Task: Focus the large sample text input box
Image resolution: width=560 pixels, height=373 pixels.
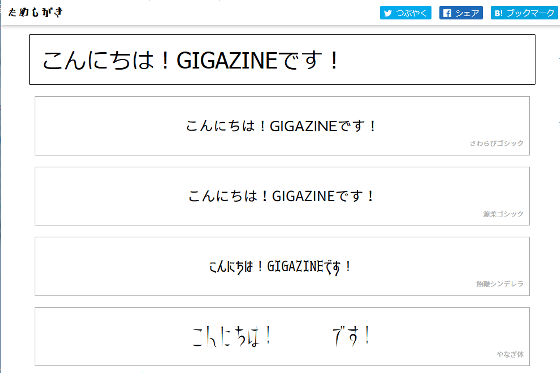Action: click(x=282, y=60)
